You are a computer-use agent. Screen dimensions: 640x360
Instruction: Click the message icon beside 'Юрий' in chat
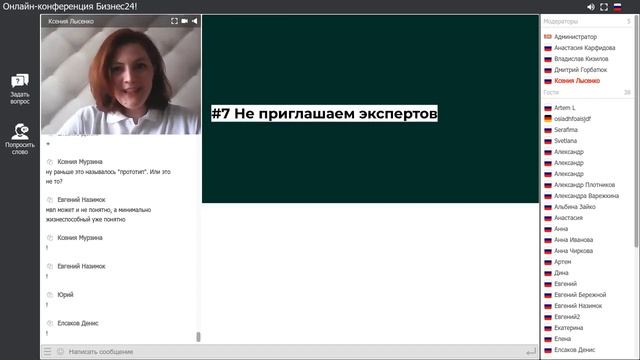[x=50, y=295]
